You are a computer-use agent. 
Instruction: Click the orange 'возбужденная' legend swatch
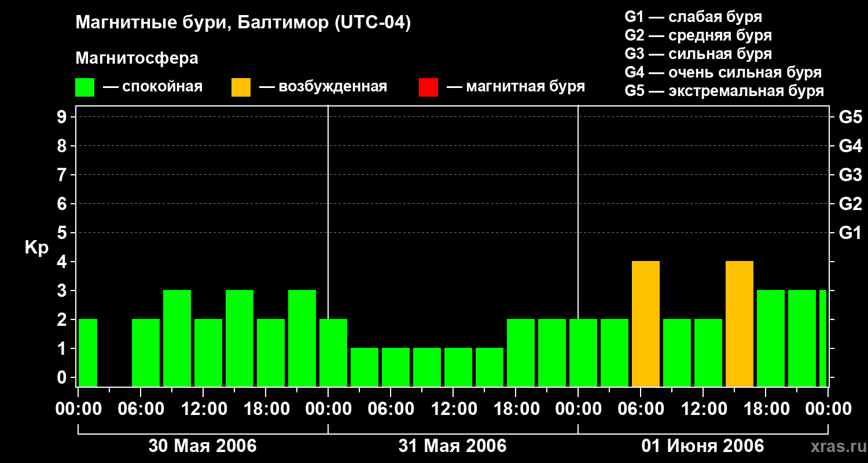[241, 87]
